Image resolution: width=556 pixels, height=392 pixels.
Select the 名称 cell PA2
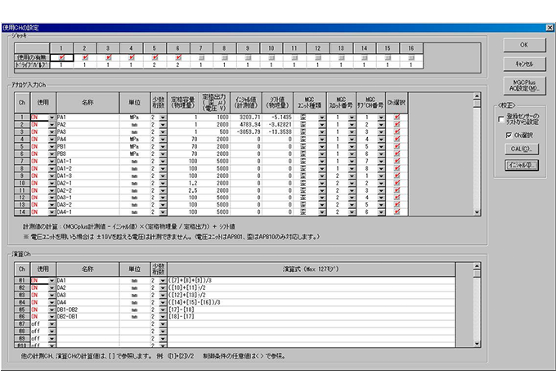point(87,125)
